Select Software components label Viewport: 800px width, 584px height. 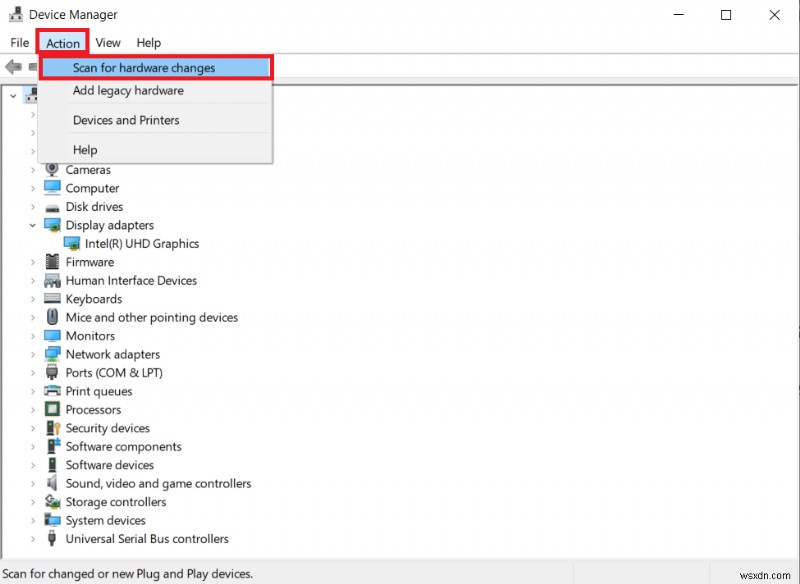pos(123,446)
